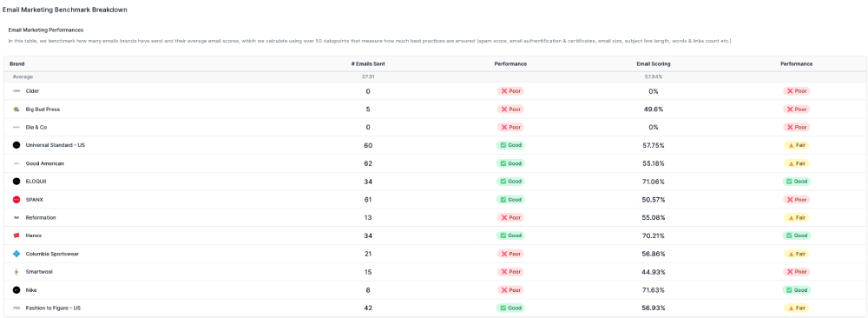Open the Reformation brand name
This screenshot has width=868, height=318.
click(41, 218)
